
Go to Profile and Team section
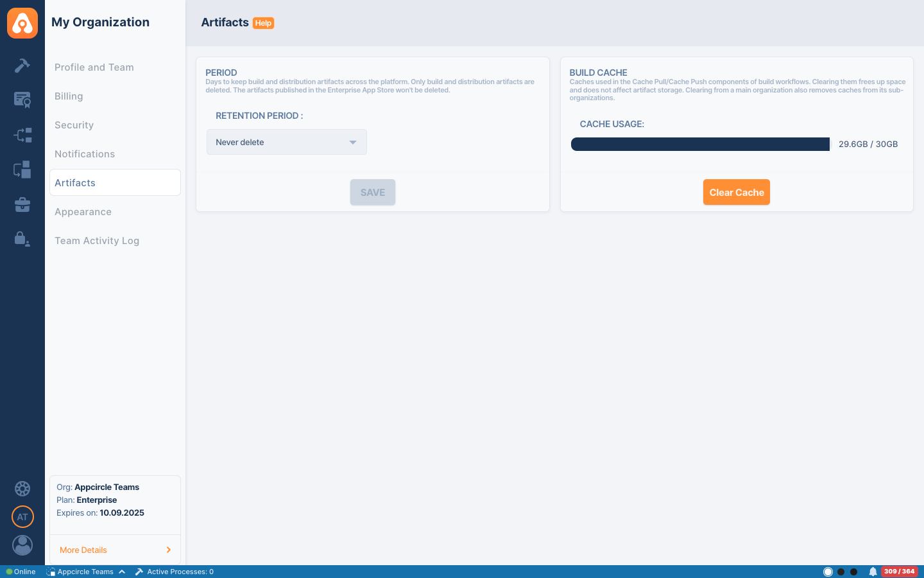tap(94, 67)
